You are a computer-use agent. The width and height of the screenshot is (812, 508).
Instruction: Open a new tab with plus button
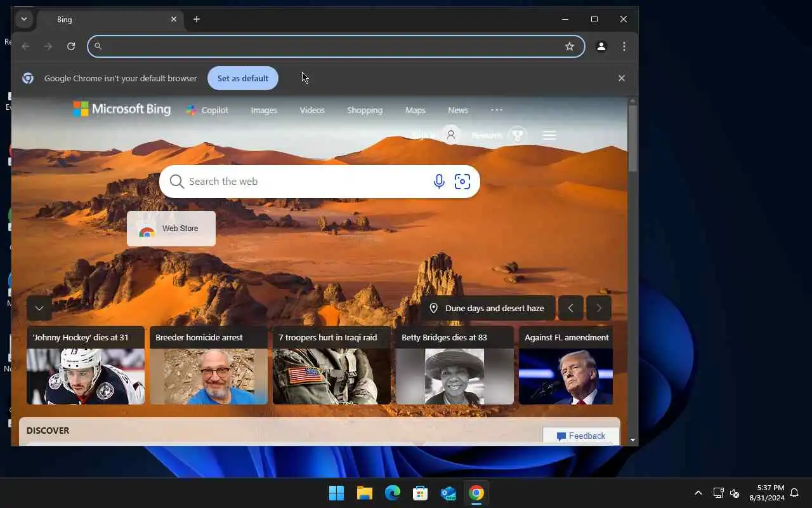tap(197, 19)
